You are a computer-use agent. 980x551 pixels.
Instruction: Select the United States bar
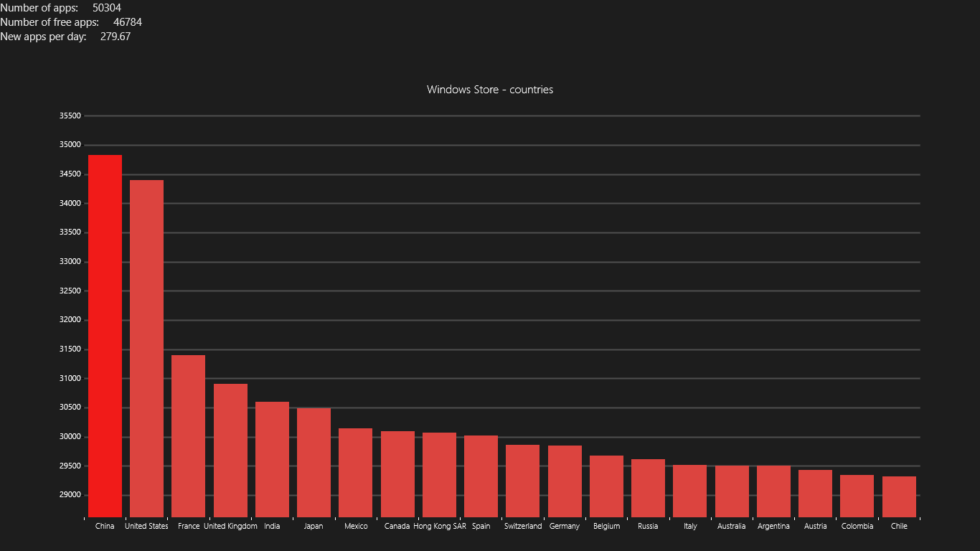pyautogui.click(x=146, y=348)
